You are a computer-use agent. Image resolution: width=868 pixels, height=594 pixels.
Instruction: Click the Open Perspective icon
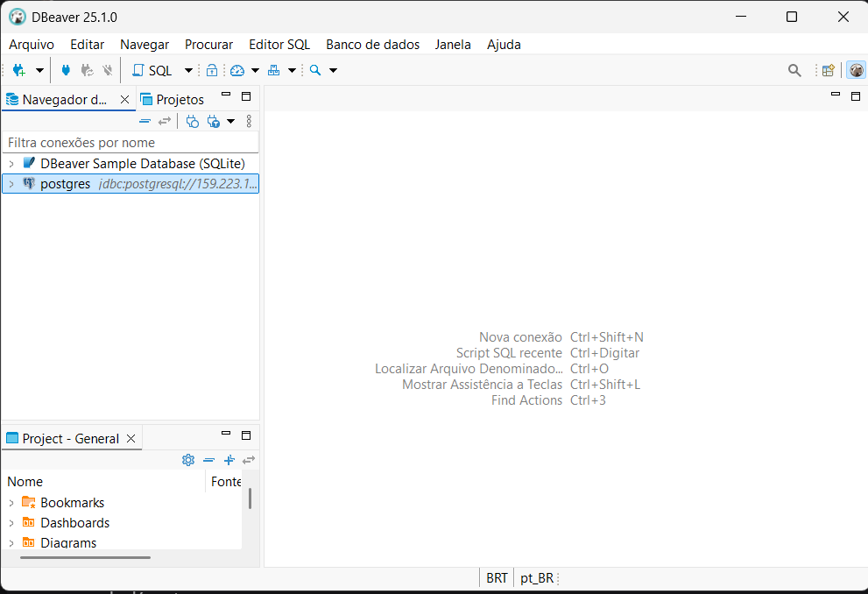coord(828,70)
